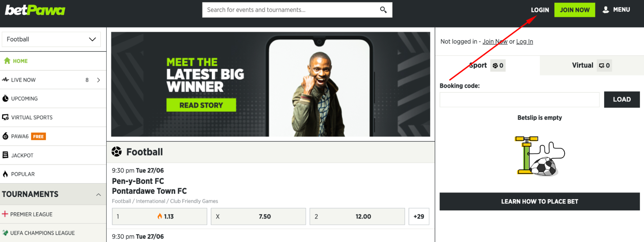
Task: Open Live Now pulse icon item
Action: tap(5, 79)
